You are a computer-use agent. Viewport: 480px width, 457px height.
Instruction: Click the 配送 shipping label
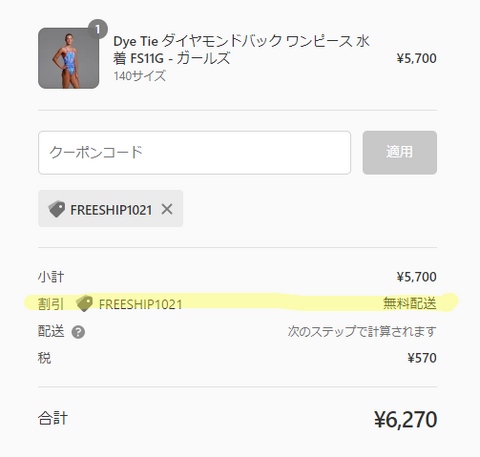[51, 331]
